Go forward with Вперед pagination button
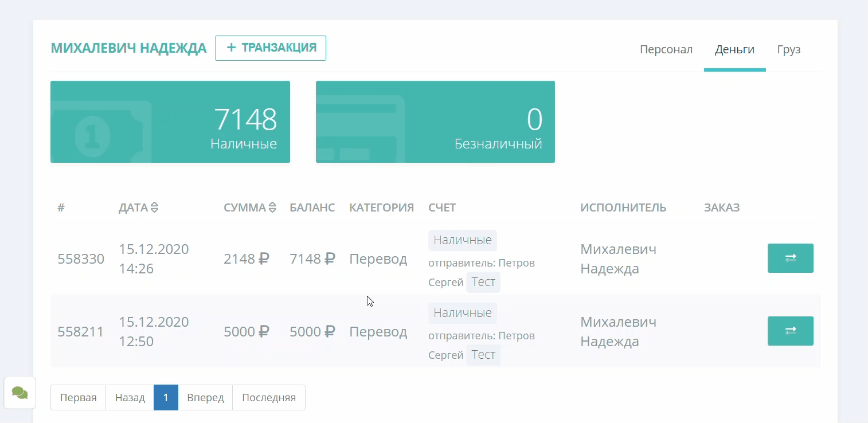868x423 pixels. pos(205,397)
